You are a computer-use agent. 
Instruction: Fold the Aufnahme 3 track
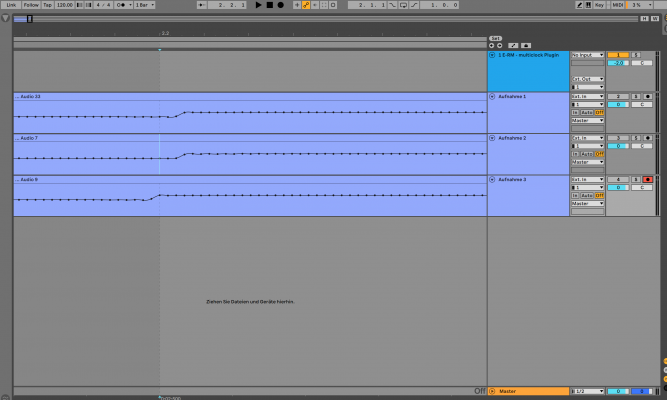tap(492, 180)
